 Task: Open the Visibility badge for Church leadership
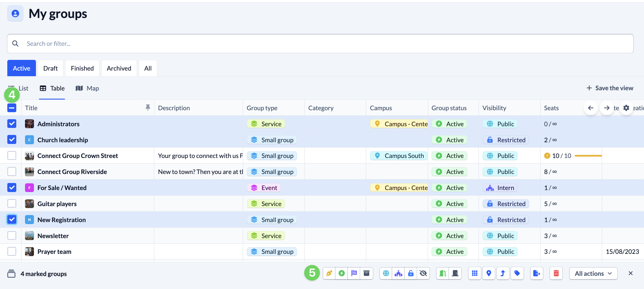tap(506, 140)
